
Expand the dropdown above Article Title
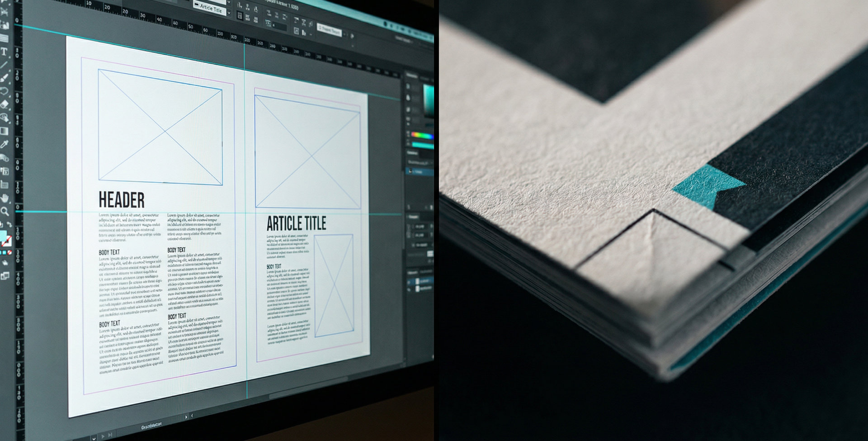[228, 3]
